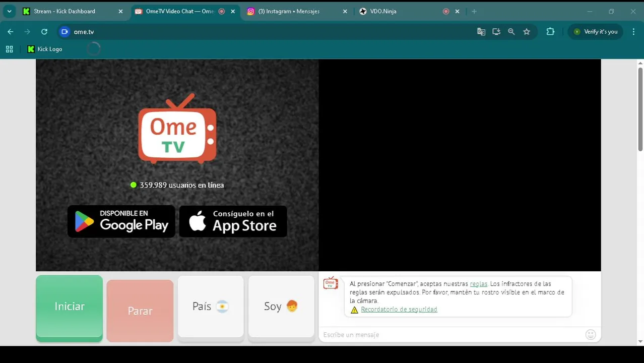644x363 pixels.
Task: Click the Escribe un mensaje field
Action: pos(451,335)
